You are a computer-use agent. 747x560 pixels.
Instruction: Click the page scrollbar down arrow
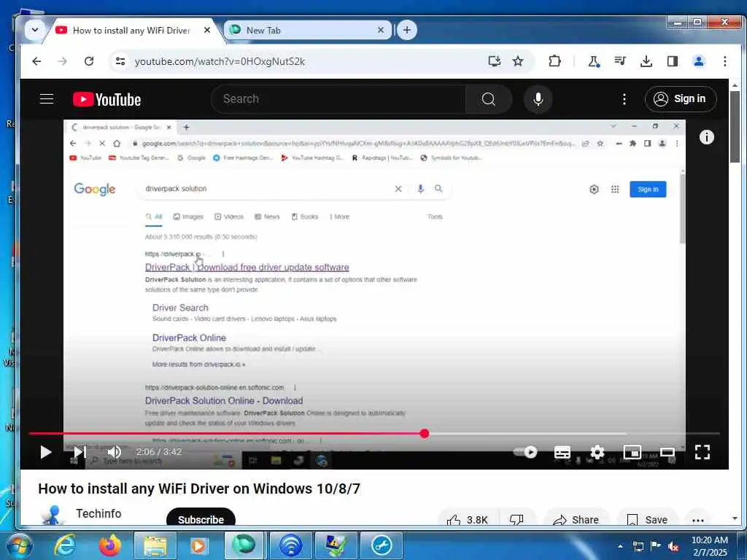(x=735, y=518)
